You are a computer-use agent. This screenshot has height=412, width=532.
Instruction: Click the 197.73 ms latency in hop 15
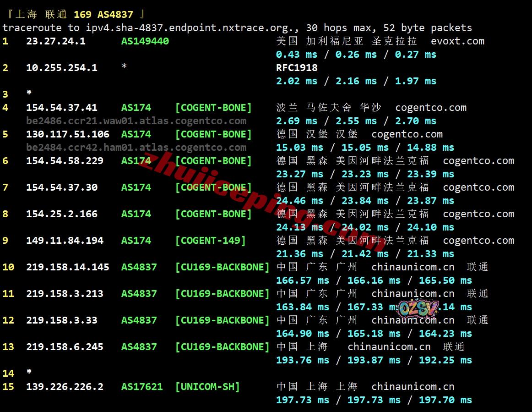(x=302, y=400)
